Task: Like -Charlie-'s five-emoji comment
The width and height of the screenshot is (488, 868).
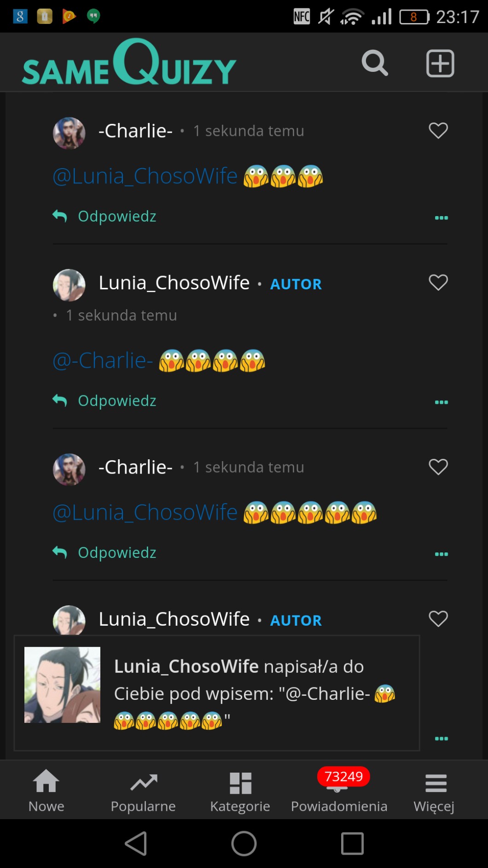Action: (x=438, y=467)
